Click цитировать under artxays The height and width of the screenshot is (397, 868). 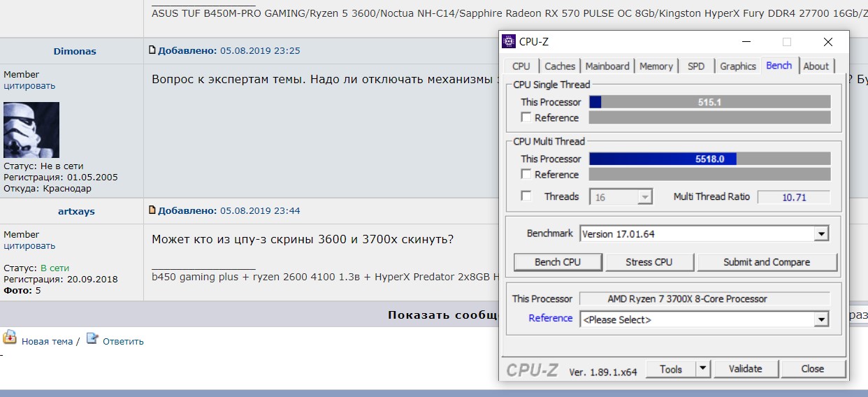pos(29,246)
